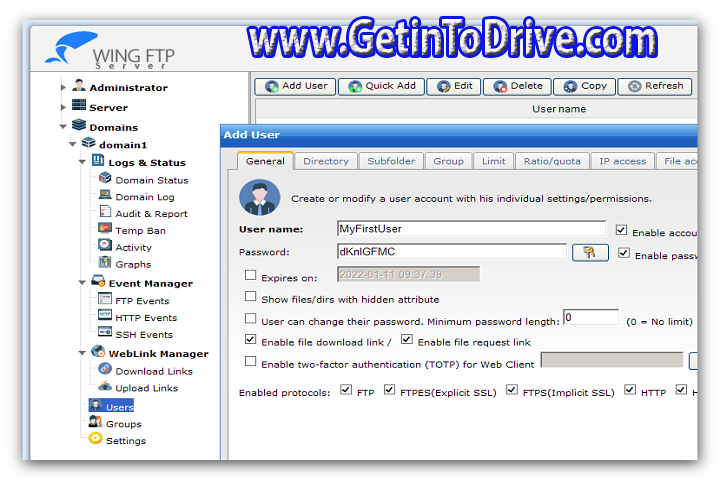Image resolution: width=720 pixels, height=480 pixels.
Task: Expand the Administrator tree node arrow
Action: (63, 87)
